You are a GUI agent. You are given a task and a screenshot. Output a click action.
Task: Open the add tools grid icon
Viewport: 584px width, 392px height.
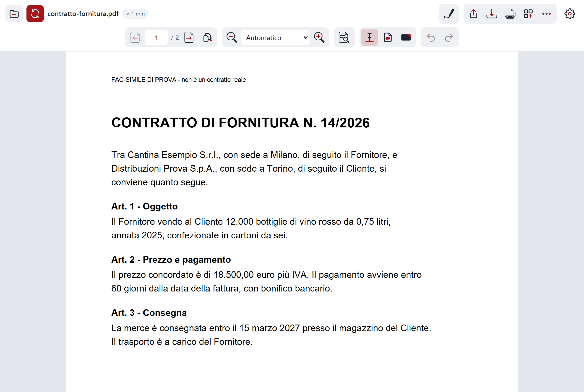click(528, 14)
